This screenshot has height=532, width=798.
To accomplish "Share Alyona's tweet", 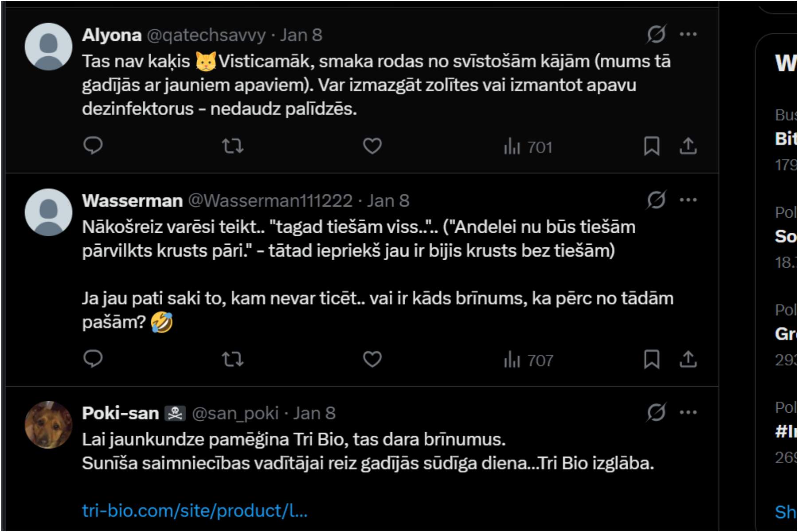I will (x=688, y=146).
